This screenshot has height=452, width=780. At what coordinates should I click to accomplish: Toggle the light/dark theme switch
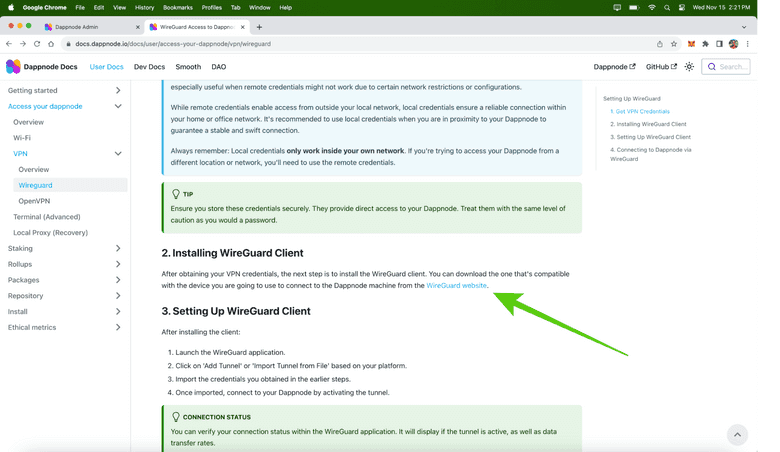[689, 67]
